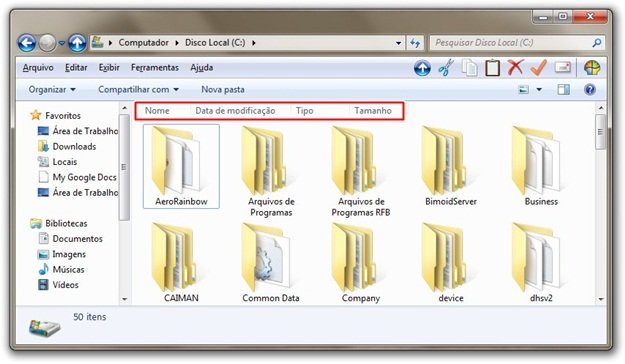Click the colorful Windows shell icon
Image resolution: width=625 pixels, height=364 pixels.
[x=592, y=68]
